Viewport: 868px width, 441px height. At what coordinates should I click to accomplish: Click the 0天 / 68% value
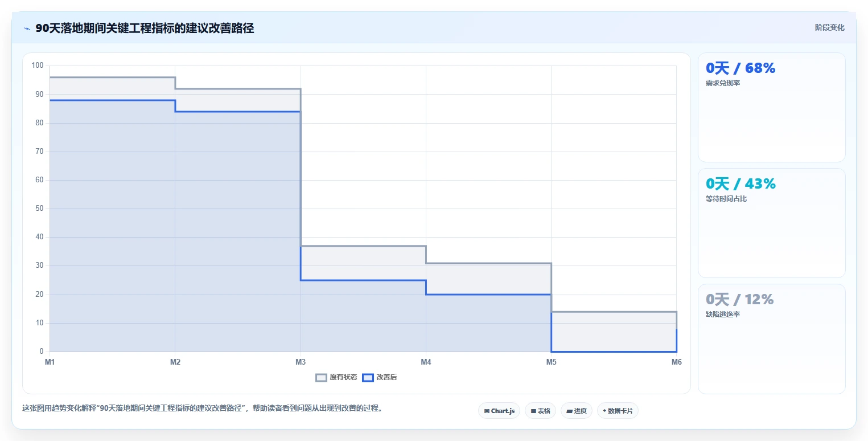pyautogui.click(x=741, y=68)
